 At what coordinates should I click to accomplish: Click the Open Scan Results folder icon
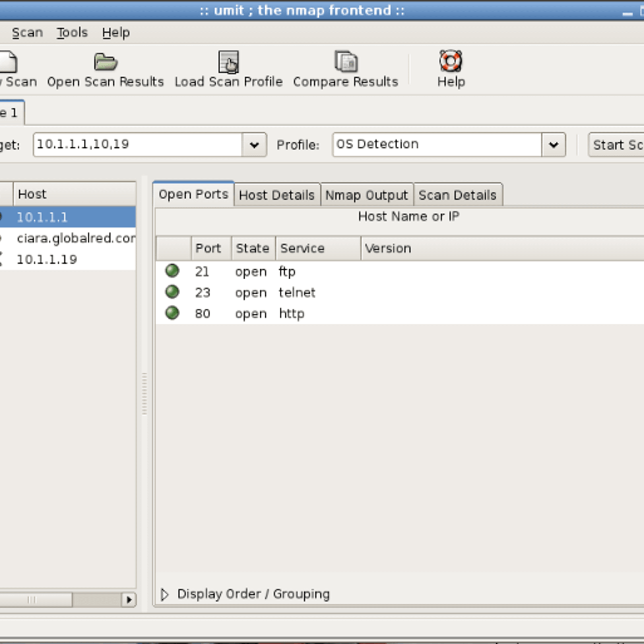pyautogui.click(x=105, y=62)
